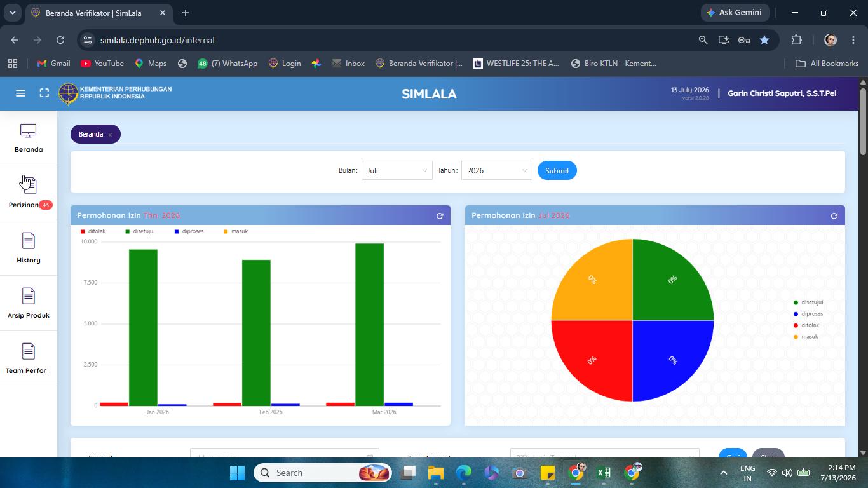Open Microsoft Edge from the taskbar
Viewport: 868px width, 488px height.
click(464, 473)
